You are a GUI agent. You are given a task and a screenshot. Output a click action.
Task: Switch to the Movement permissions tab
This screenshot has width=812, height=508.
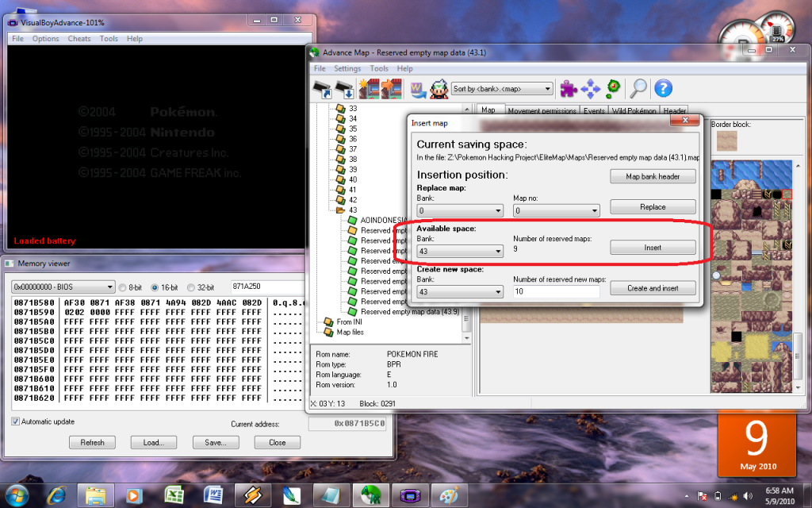pos(542,110)
